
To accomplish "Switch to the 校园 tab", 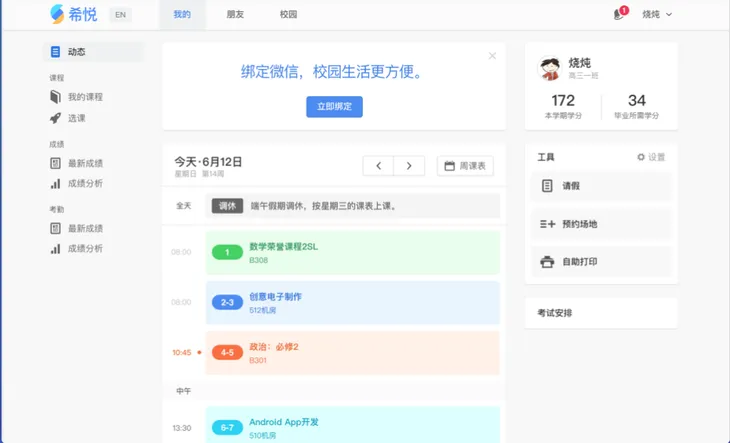I will 288,15.
